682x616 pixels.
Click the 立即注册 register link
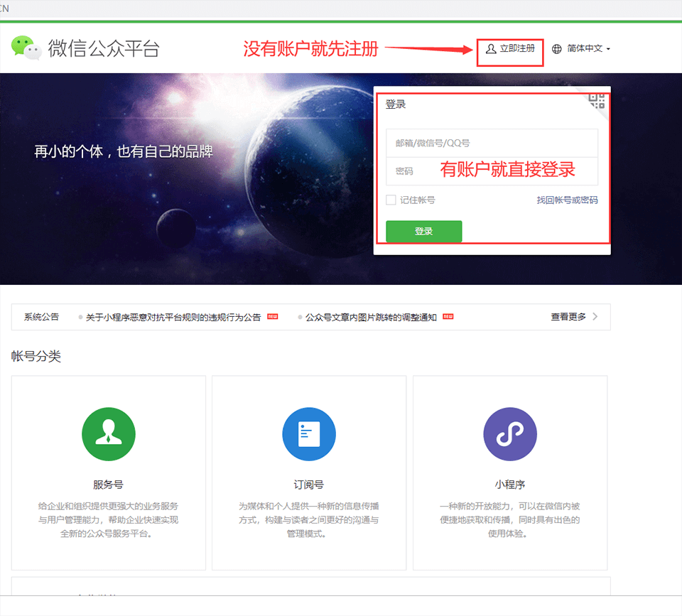517,48
